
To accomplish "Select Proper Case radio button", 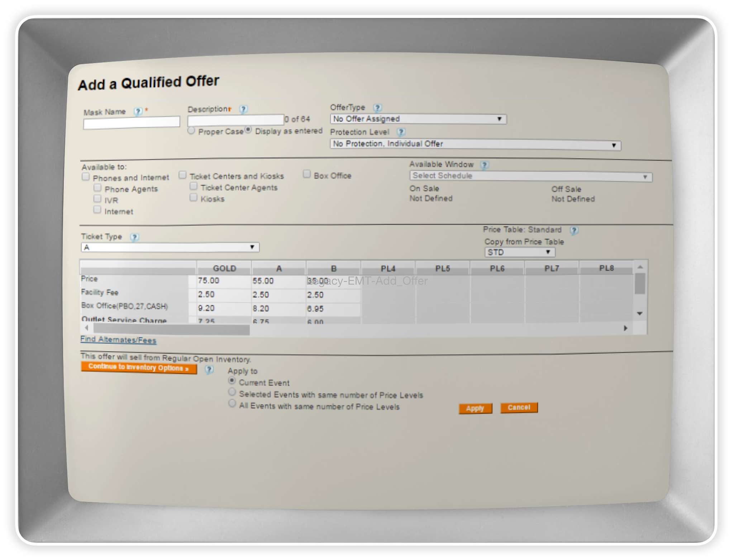I will 191,130.
